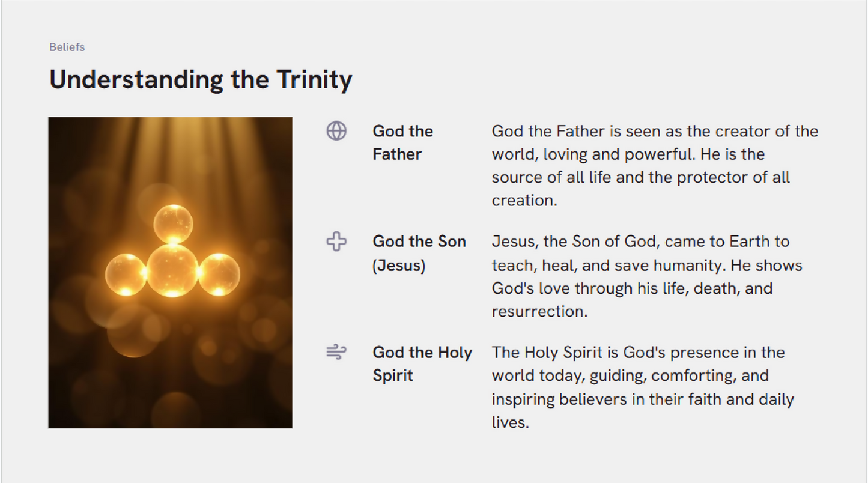Image resolution: width=868 pixels, height=483 pixels.
Task: Click the globe icon beside God the Father
Action: point(336,130)
